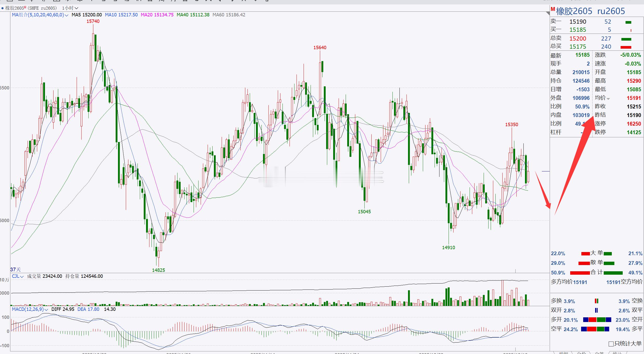Enable the 只统计大单 checkbox
This screenshot has width=644, height=354.
[x=611, y=344]
